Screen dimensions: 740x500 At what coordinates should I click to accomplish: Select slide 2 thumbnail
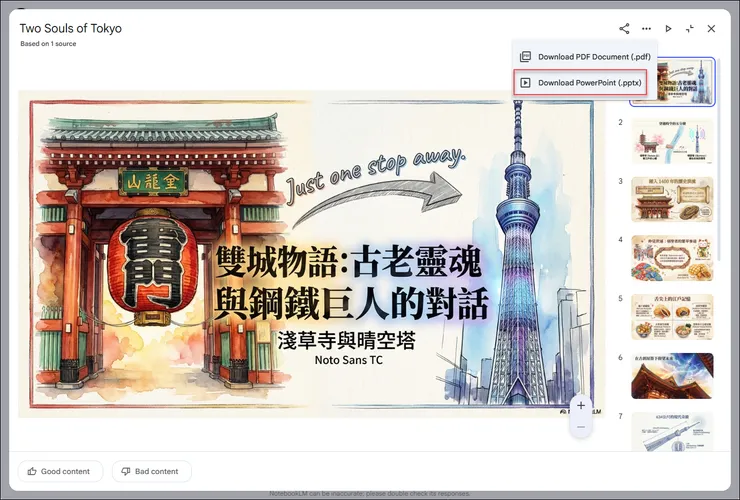[672, 141]
